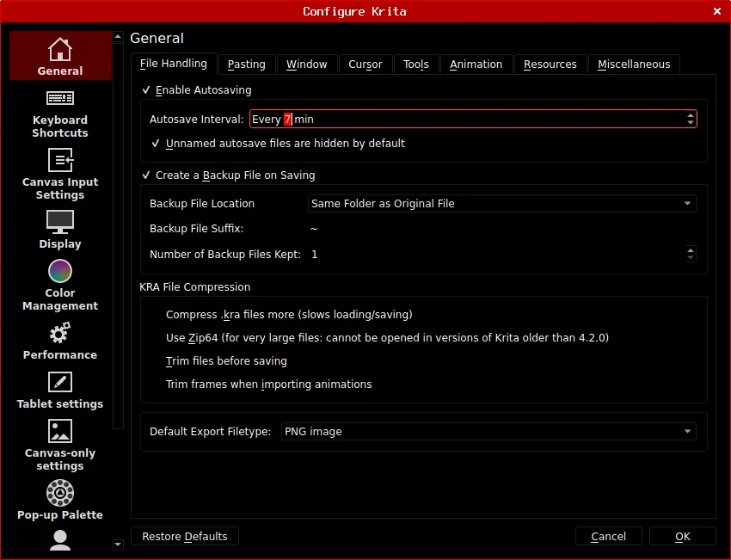Switch to the Cursor tab
Screen dimensions: 731x560
[x=365, y=65]
